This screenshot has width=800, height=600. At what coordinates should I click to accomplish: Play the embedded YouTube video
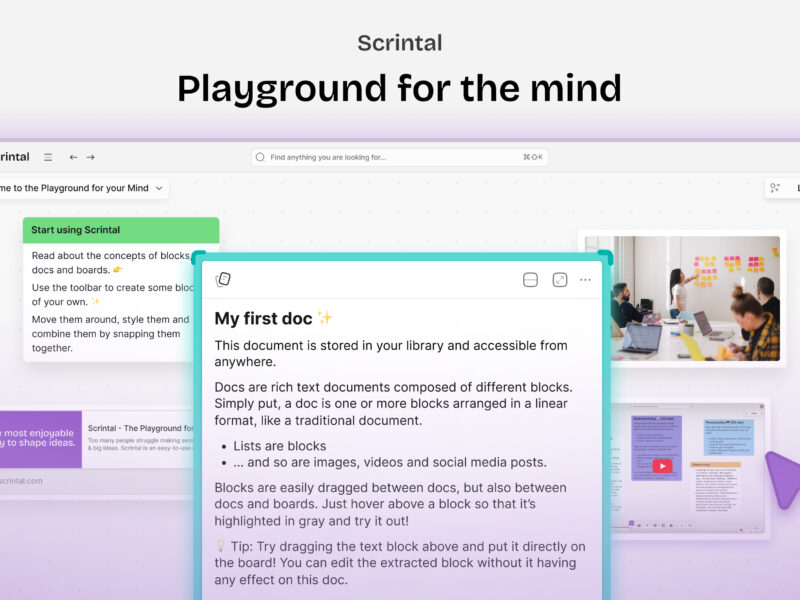click(661, 466)
